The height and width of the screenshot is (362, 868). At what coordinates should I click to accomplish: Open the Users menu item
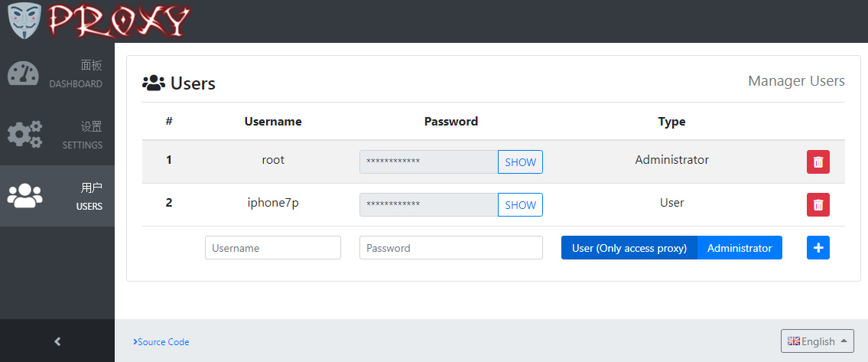point(57,196)
